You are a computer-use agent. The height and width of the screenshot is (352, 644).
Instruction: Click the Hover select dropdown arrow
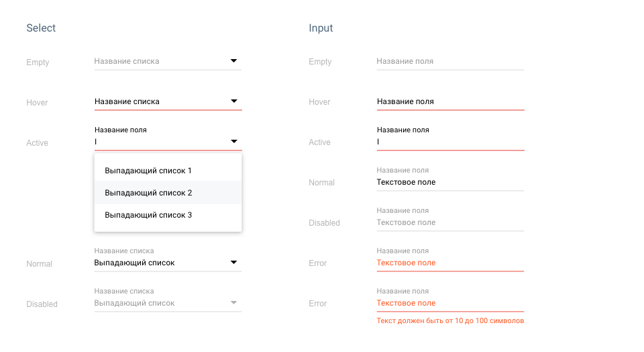[x=234, y=101]
